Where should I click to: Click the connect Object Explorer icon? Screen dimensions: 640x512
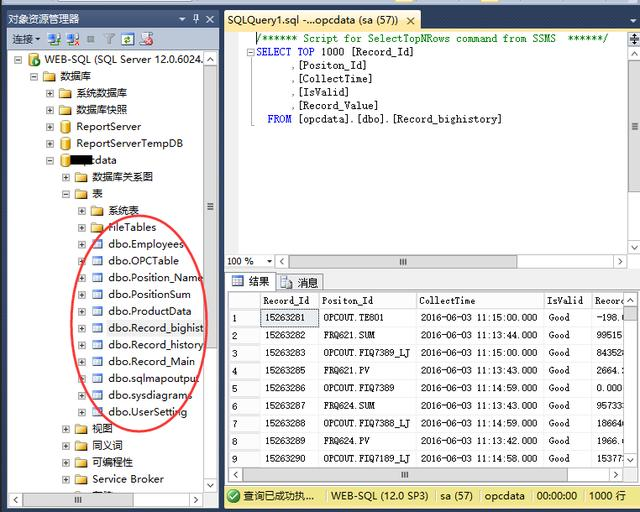(53, 39)
